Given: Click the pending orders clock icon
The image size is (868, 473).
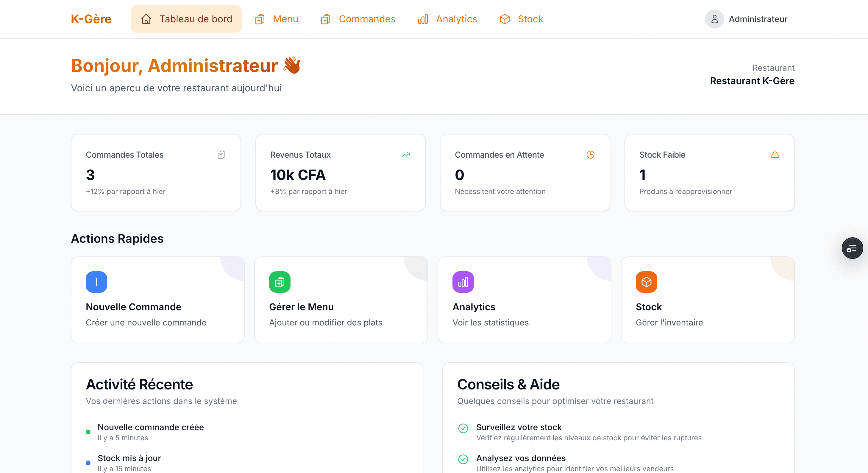Looking at the screenshot, I should point(590,154).
